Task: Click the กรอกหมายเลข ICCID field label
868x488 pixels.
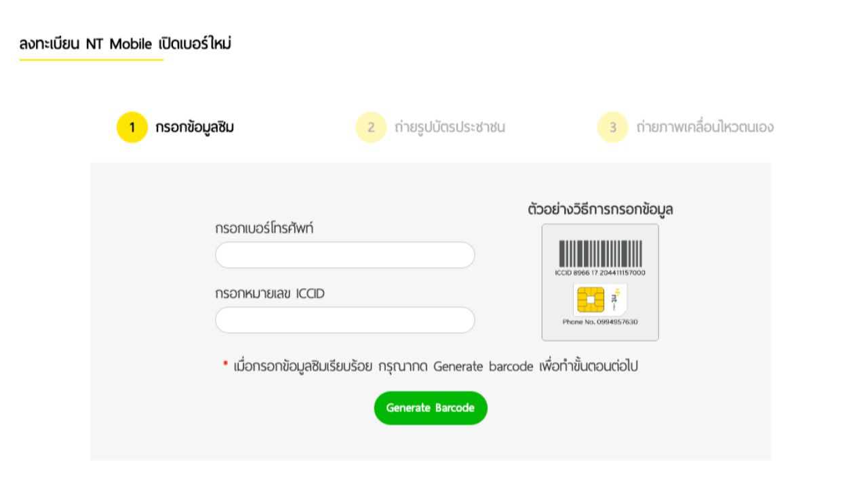Action: (x=270, y=294)
